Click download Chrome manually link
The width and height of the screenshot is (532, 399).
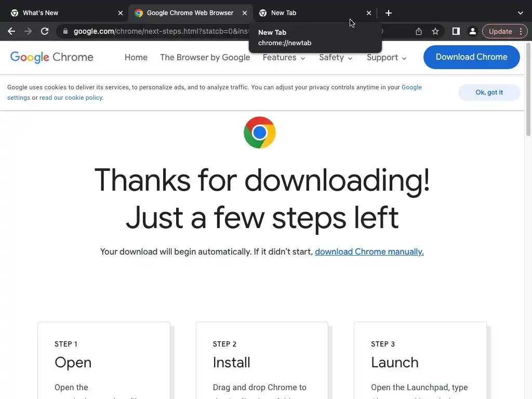(x=369, y=252)
